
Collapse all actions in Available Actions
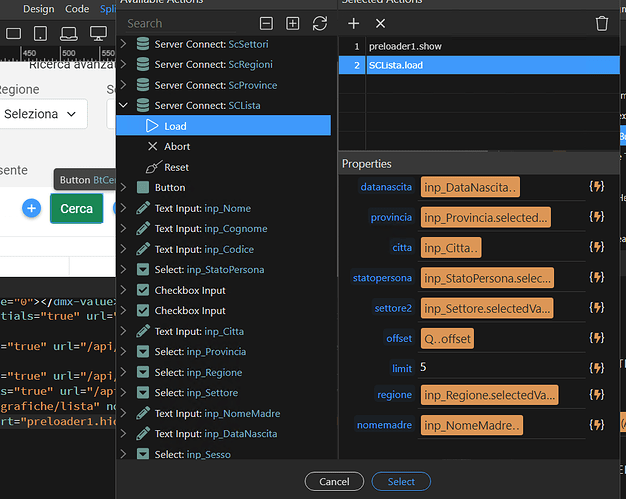tap(266, 24)
